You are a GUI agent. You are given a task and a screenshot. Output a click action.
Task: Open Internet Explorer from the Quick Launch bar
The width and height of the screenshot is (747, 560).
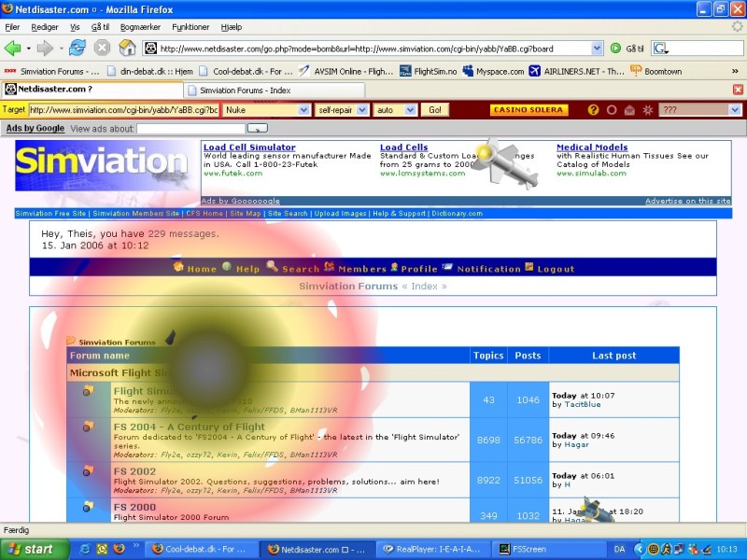(86, 549)
